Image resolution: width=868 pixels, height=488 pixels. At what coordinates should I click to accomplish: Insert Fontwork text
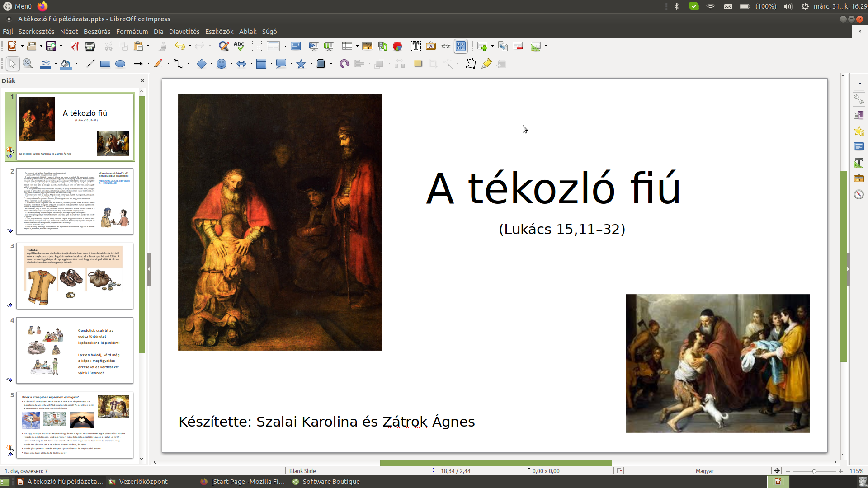click(431, 46)
